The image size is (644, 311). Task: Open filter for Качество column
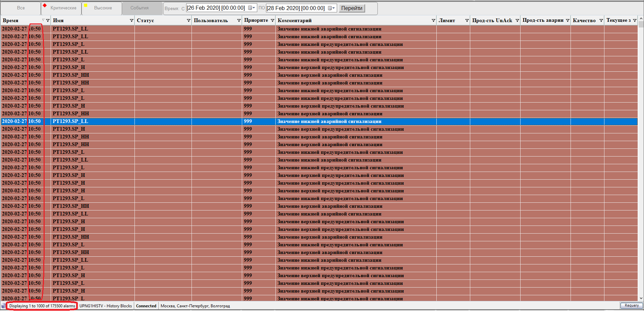point(601,20)
